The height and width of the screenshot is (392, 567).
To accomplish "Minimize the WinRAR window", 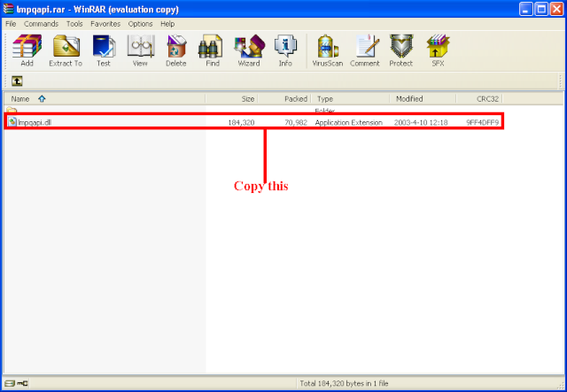I will point(525,9).
